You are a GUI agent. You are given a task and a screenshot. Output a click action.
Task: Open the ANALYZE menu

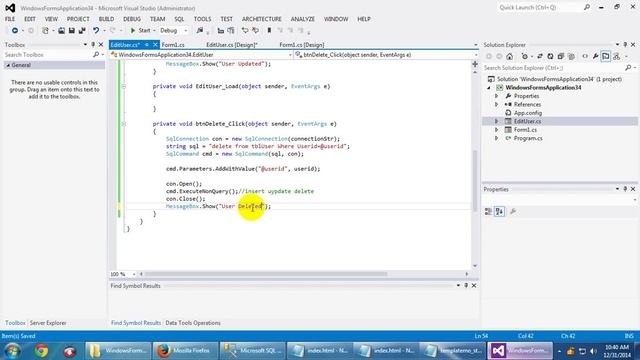tap(302, 19)
